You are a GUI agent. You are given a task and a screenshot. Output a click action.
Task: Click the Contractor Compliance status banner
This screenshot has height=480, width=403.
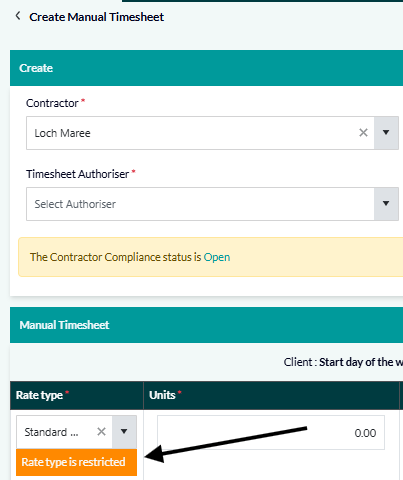pos(210,257)
